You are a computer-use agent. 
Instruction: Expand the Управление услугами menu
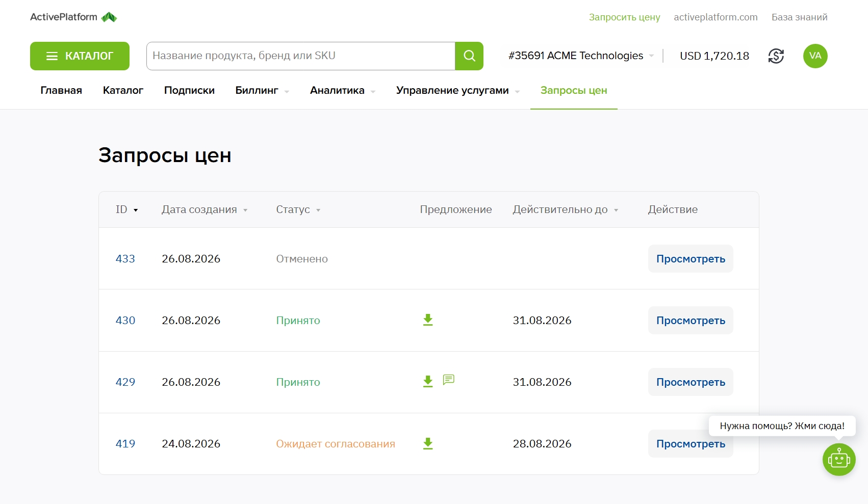[458, 90]
